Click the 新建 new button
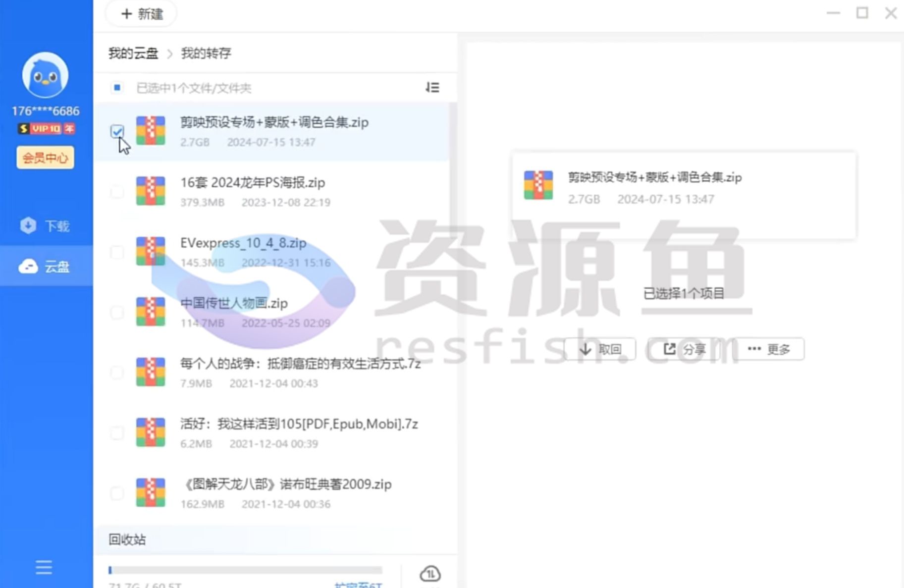This screenshot has height=588, width=904. coord(142,14)
